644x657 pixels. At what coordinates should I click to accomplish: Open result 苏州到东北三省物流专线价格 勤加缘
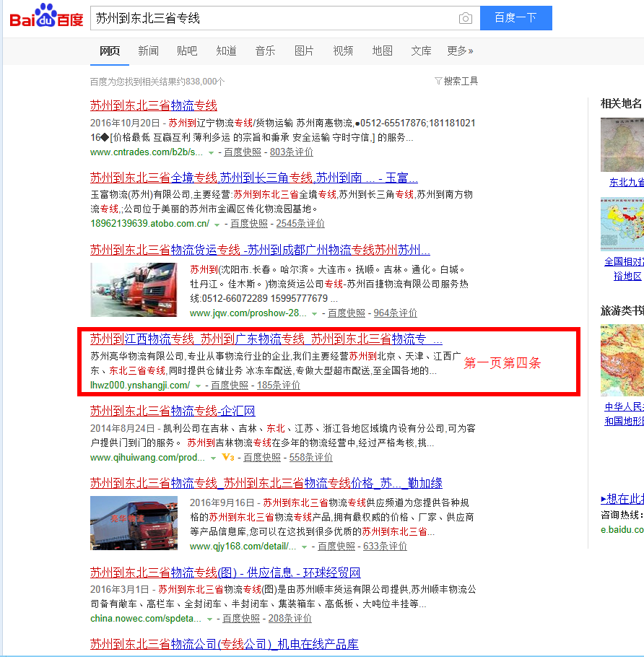pyautogui.click(x=266, y=483)
